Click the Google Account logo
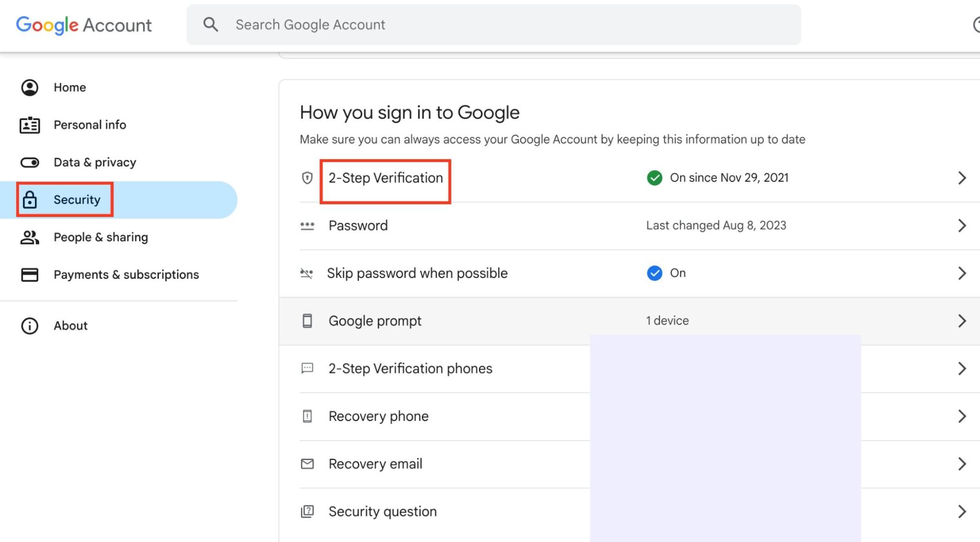980x542 pixels. tap(84, 25)
